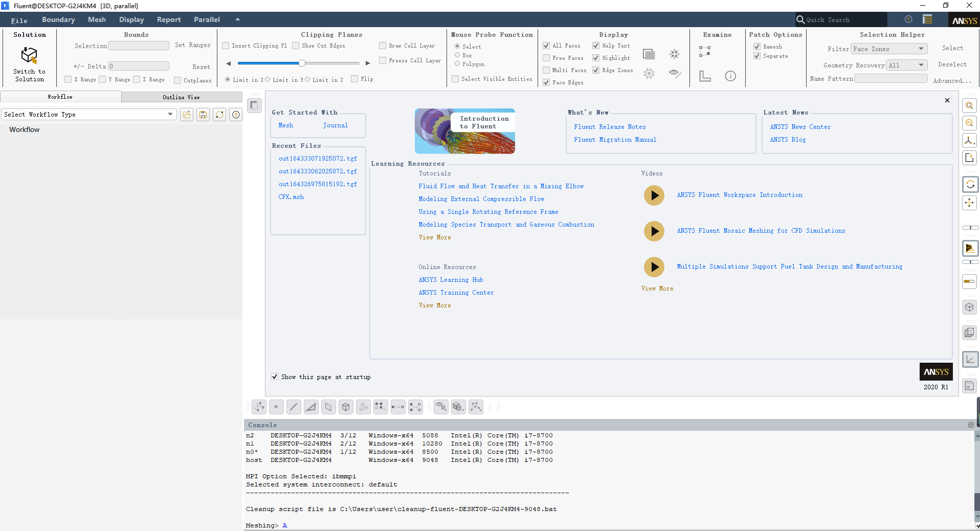Open the Display ribbon tab
The width and height of the screenshot is (980, 531).
(131, 19)
